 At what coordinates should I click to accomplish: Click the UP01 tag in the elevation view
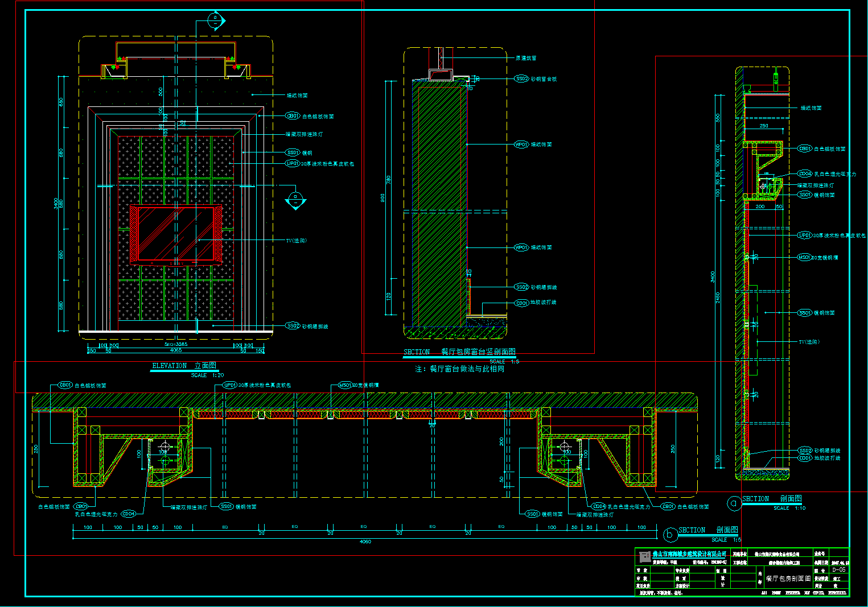click(293, 163)
